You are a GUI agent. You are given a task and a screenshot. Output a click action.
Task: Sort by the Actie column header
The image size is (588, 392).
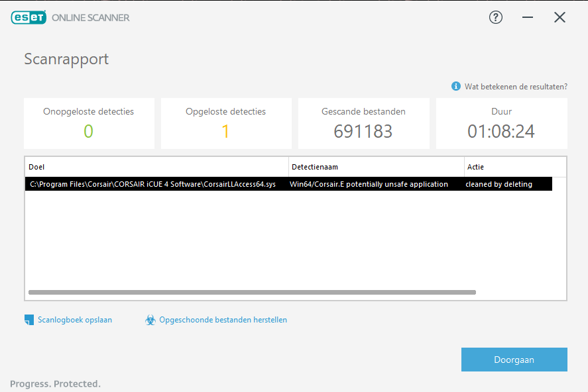point(515,167)
